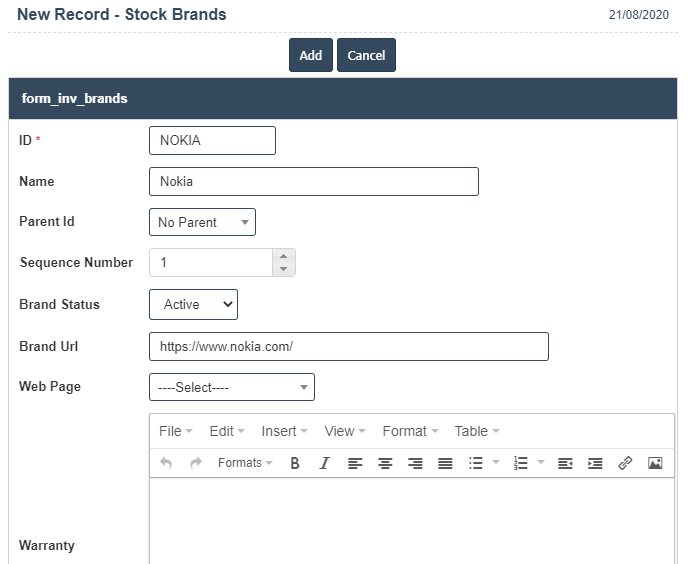
Task: Increment the Sequence Number with up arrow
Action: tap(283, 256)
